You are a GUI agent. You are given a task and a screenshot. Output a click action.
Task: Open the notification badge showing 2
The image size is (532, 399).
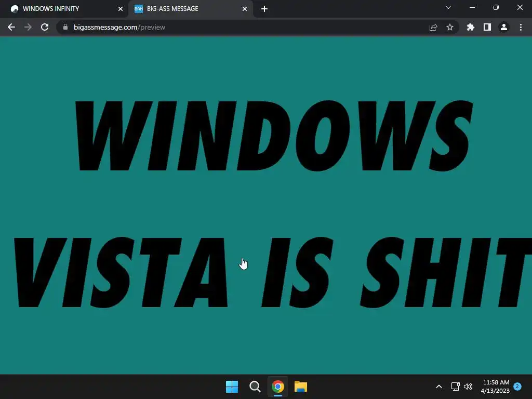517,387
